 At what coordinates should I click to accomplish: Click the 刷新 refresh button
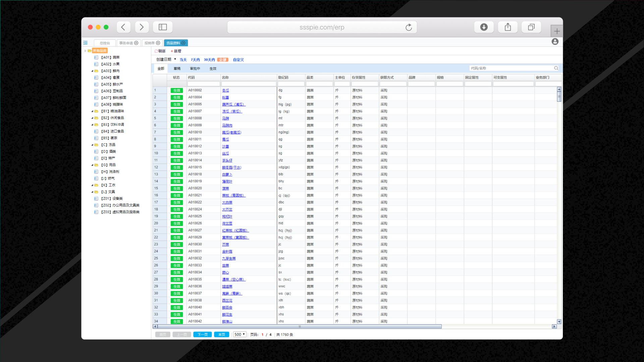click(x=160, y=51)
